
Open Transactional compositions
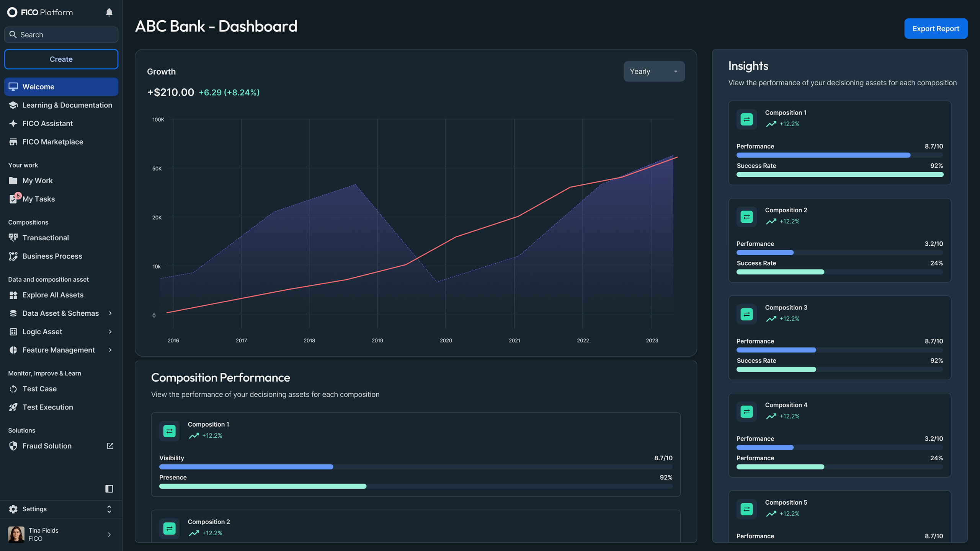61,238
